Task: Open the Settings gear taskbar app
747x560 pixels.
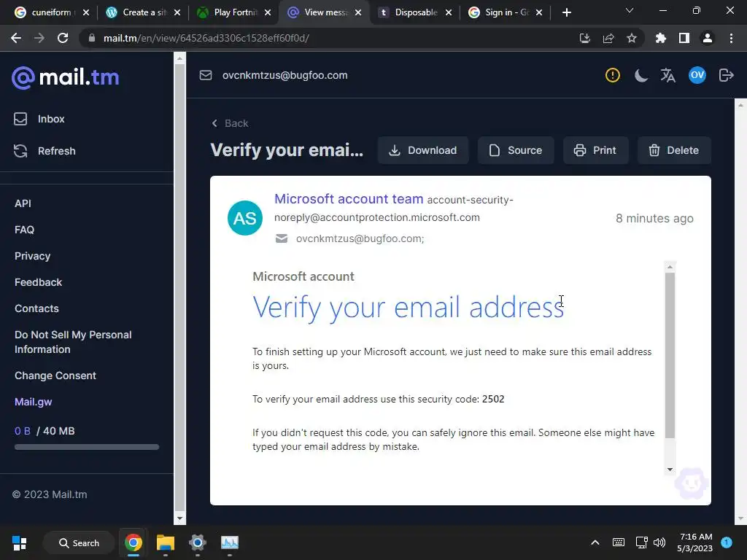Action: click(x=197, y=542)
